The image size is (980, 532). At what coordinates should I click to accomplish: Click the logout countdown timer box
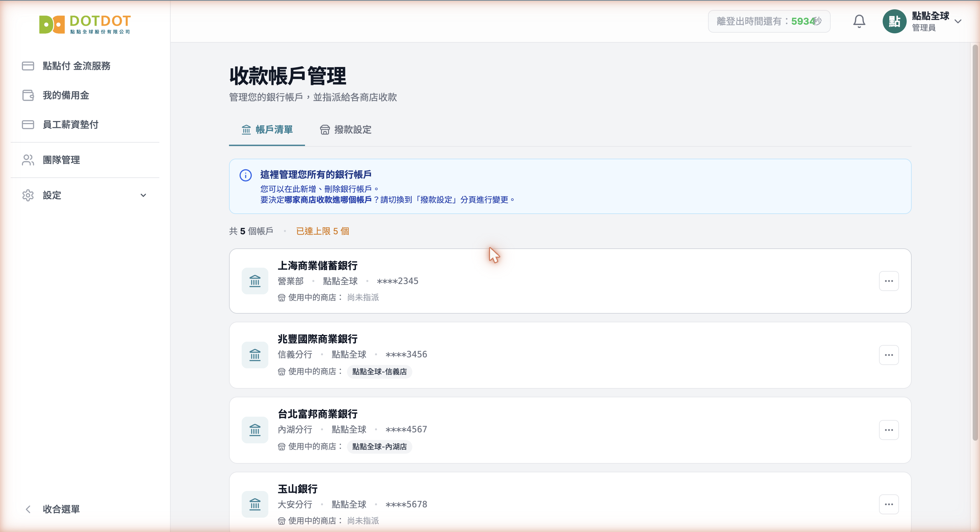point(769,21)
